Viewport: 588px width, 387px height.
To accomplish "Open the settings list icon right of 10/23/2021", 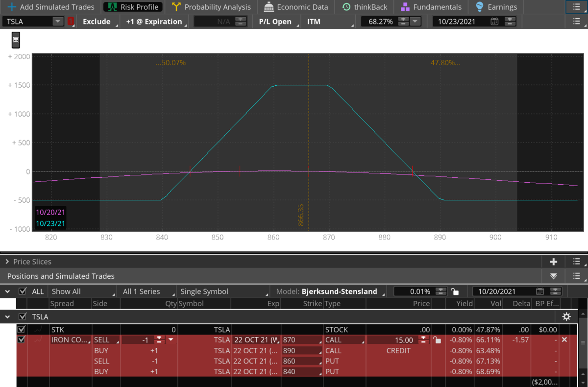I will [x=576, y=22].
